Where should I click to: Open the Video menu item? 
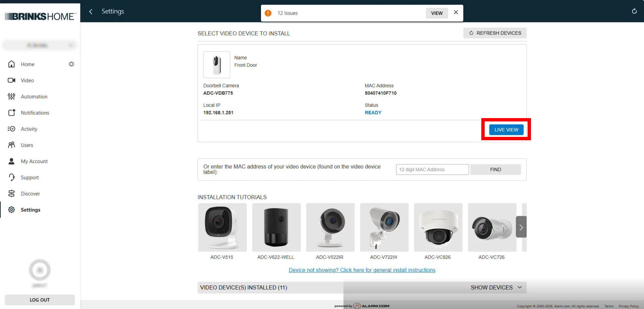[x=27, y=80]
